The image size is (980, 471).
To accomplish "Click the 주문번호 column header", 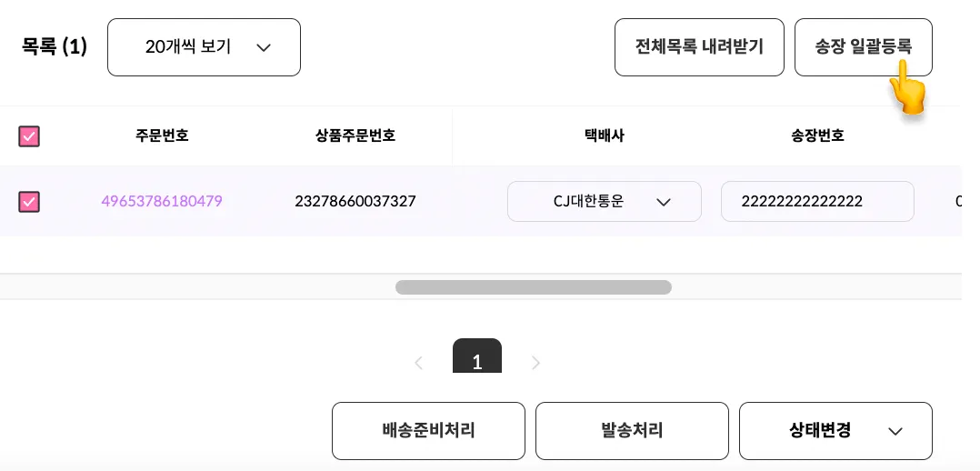I will tap(162, 135).
